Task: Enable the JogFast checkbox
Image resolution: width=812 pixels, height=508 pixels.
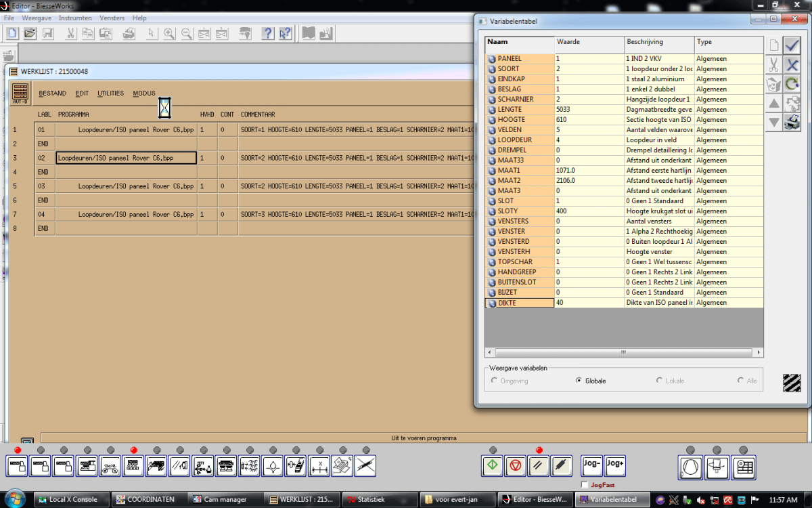Action: pos(585,485)
